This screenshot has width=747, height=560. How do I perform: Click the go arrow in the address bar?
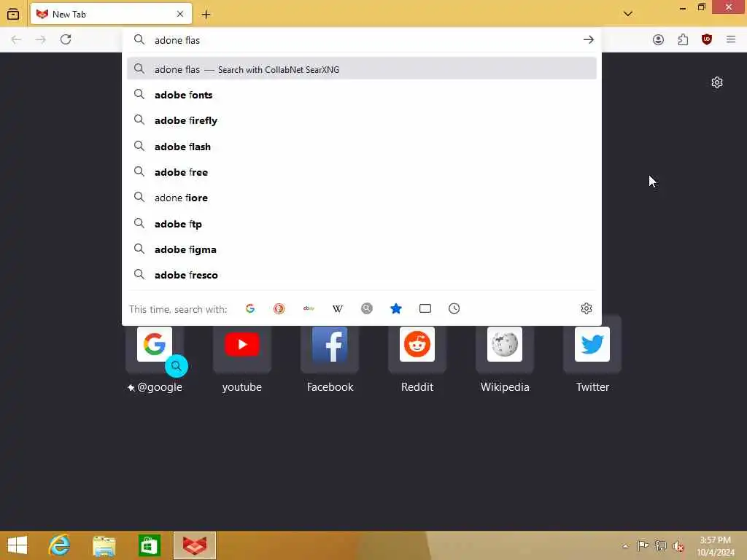(589, 40)
